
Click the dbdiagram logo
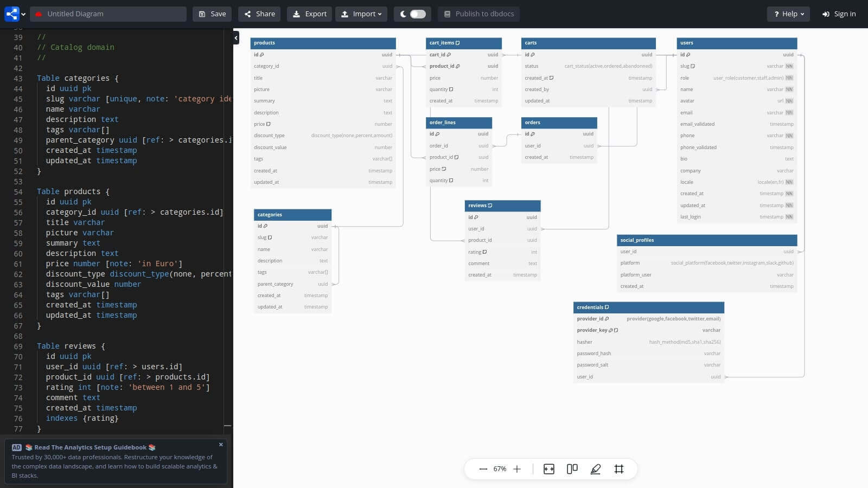[x=11, y=14]
